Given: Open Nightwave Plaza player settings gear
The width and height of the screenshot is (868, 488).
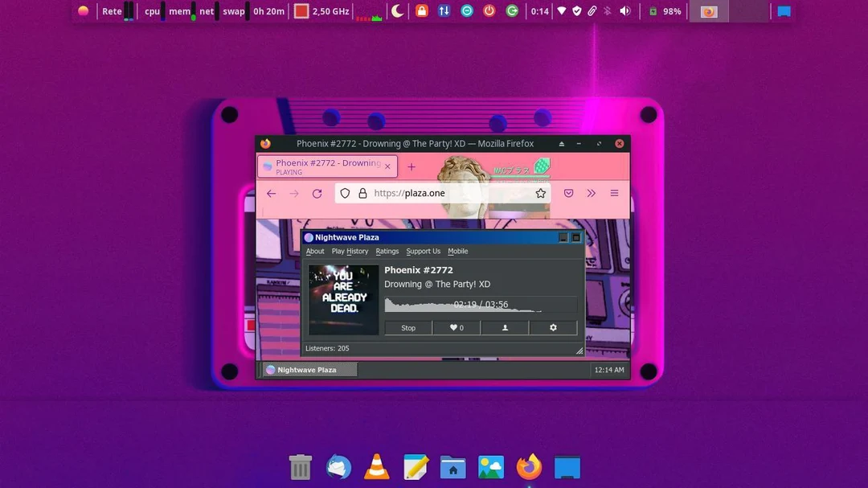Looking at the screenshot, I should (x=552, y=327).
